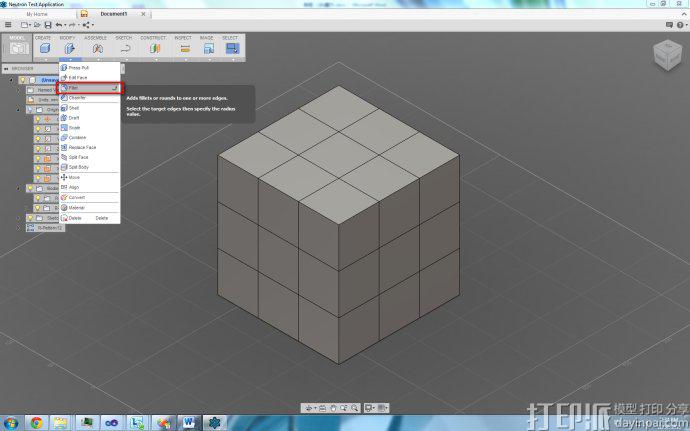The width and height of the screenshot is (690, 431).
Task: Click the Select tool toolbar icon
Action: pos(232,48)
